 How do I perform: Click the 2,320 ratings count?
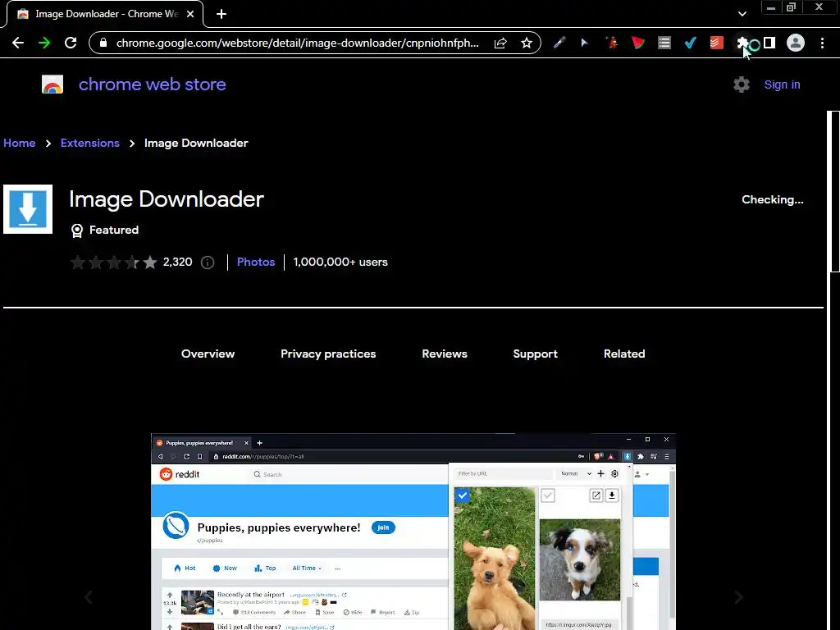pos(177,262)
